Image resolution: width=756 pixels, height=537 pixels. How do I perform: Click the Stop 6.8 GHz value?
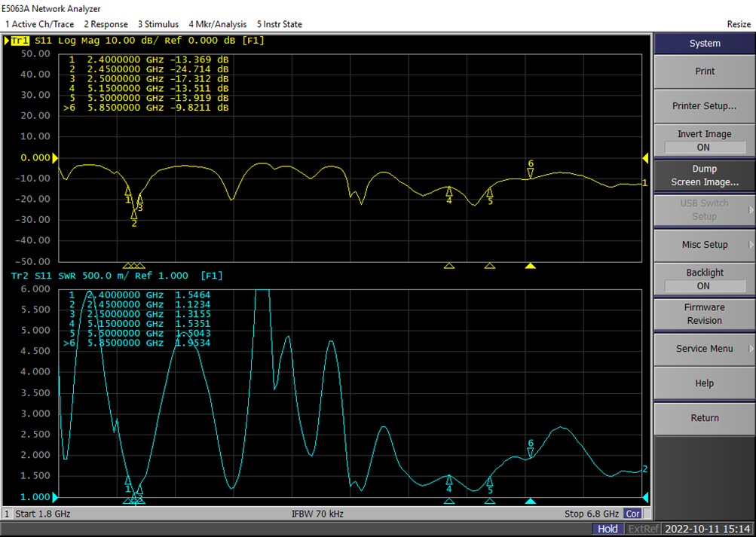(x=592, y=514)
